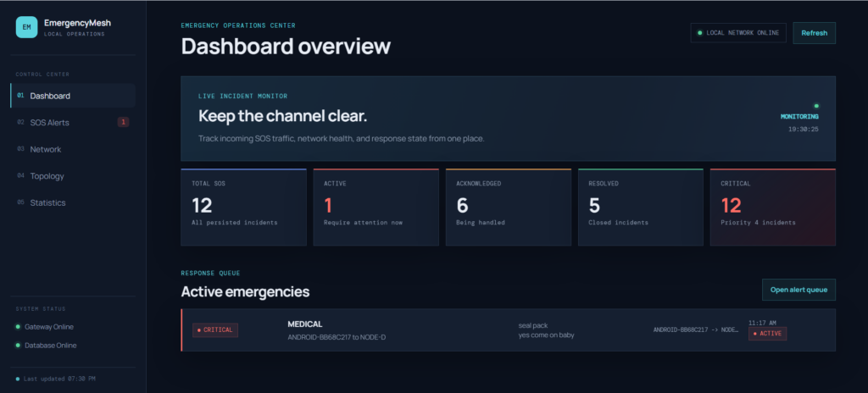868x393 pixels.
Task: Click 'Require attention now' caption
Action: click(x=363, y=223)
